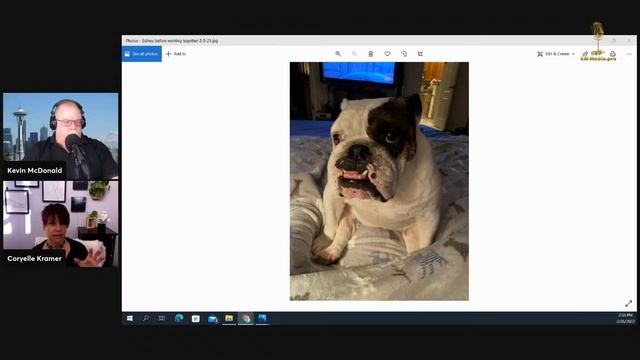Zoom out of the photo

354,54
